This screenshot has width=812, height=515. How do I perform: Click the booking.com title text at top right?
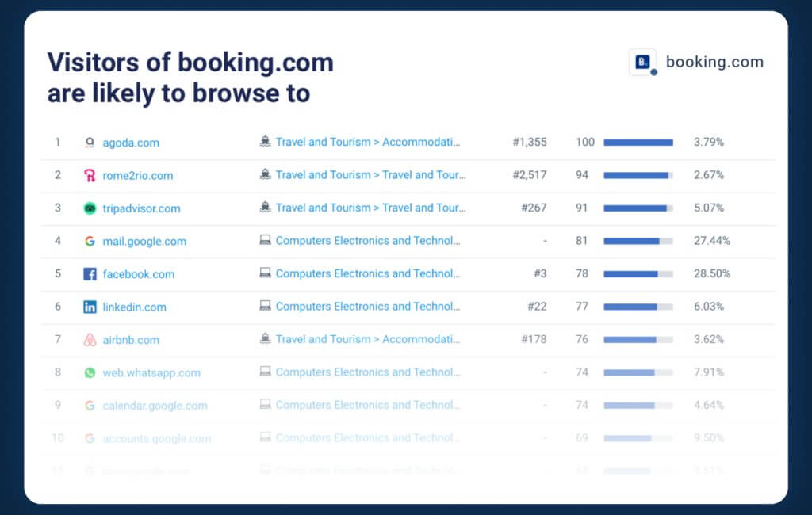[x=714, y=62]
